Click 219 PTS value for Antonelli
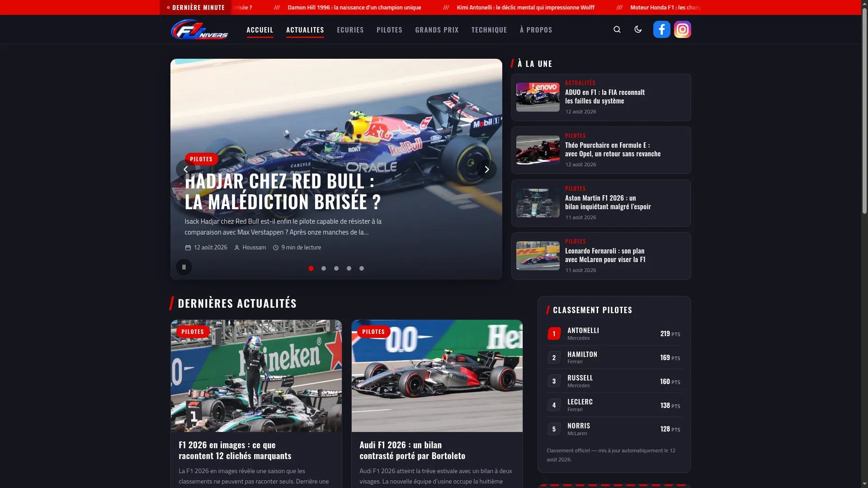Screen dimensions: 868x488 pos(670,334)
